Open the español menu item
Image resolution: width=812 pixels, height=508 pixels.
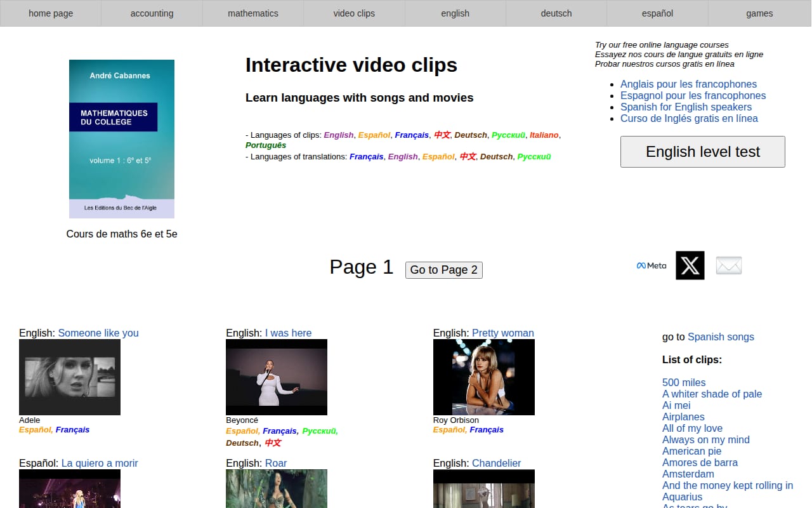point(657,13)
